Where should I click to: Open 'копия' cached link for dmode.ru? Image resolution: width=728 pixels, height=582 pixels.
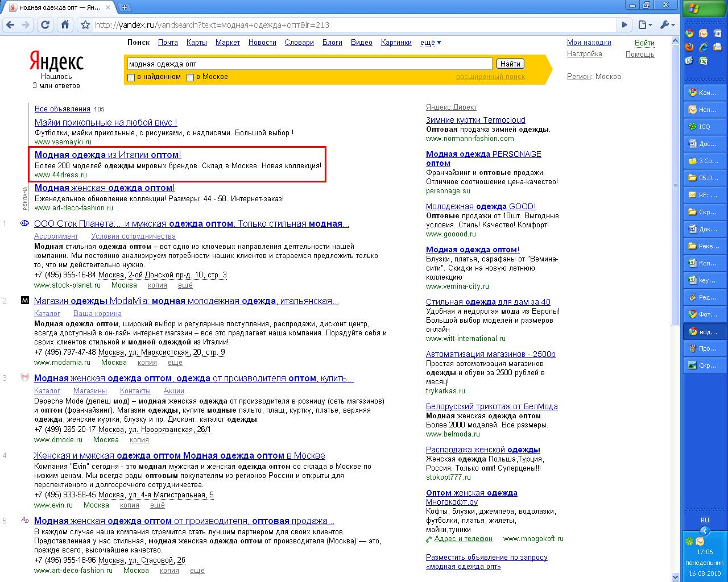139,440
